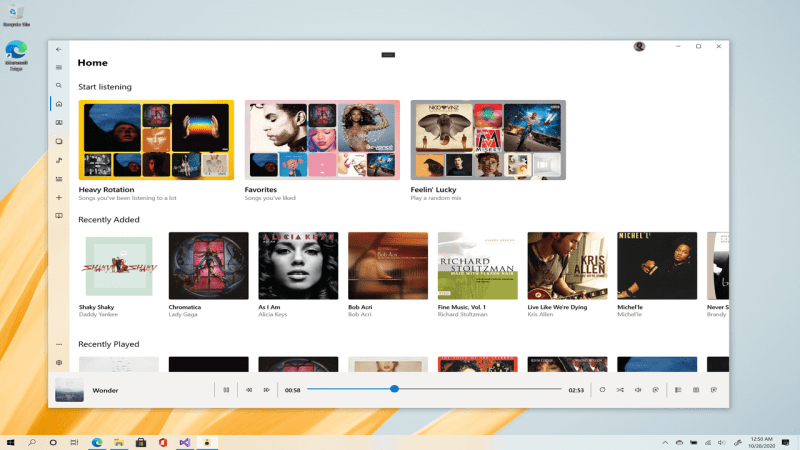Open search from the sidebar
This screenshot has height=450, width=800.
point(59,85)
